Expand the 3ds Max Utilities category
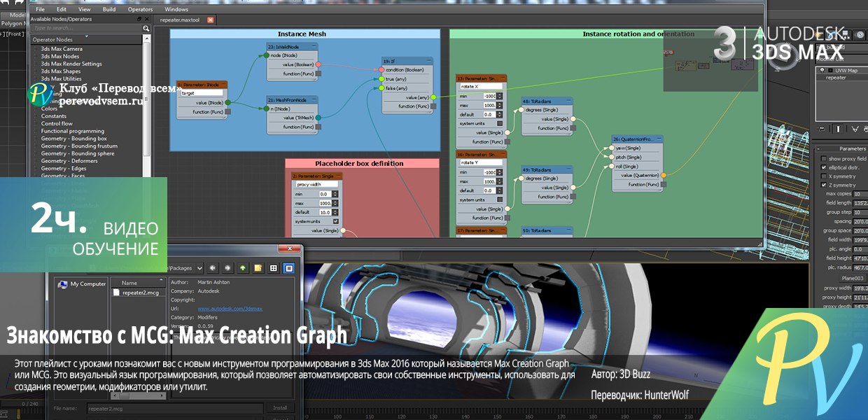 point(62,79)
